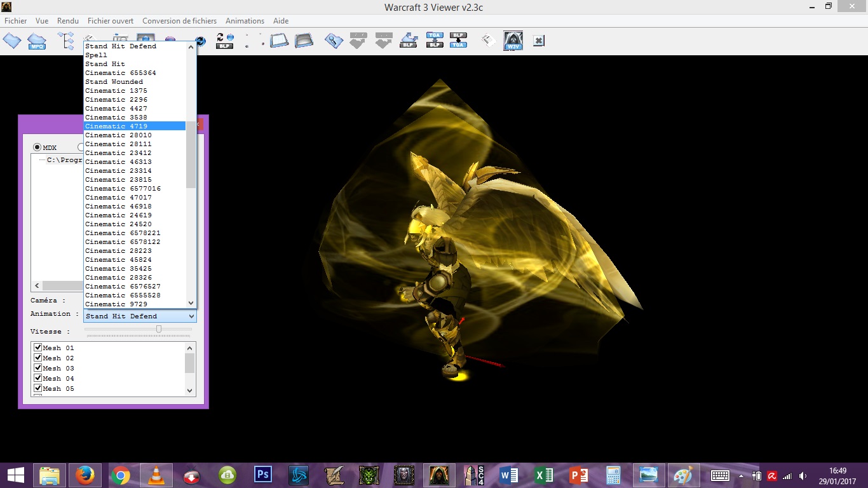Select the Cinematic 6577016 animation
This screenshot has height=488, width=868.
pos(135,188)
